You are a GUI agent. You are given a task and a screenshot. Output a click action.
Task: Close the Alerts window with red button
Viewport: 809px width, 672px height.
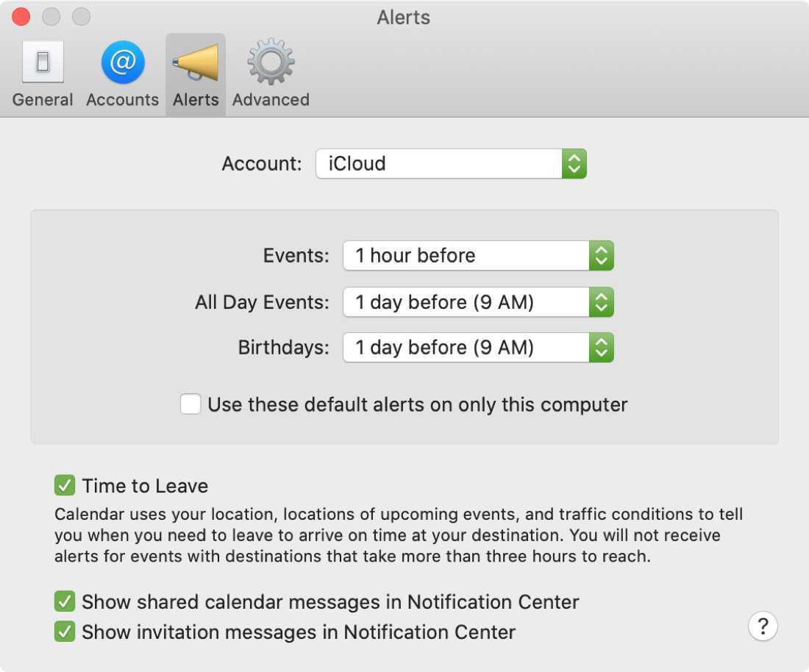click(x=21, y=16)
